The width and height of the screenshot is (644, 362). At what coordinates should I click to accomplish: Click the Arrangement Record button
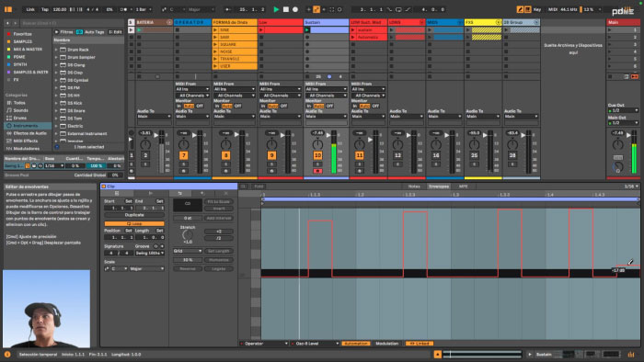tap(295, 9)
